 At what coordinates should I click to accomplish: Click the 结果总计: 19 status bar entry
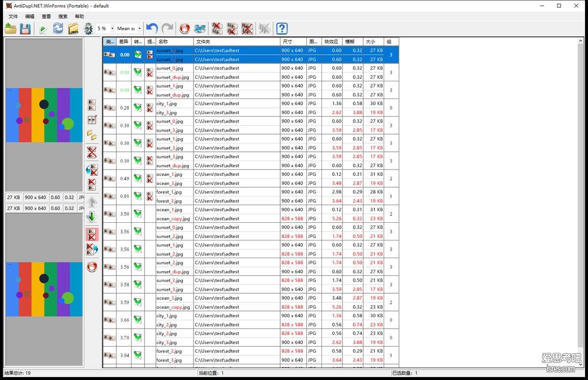point(18,373)
